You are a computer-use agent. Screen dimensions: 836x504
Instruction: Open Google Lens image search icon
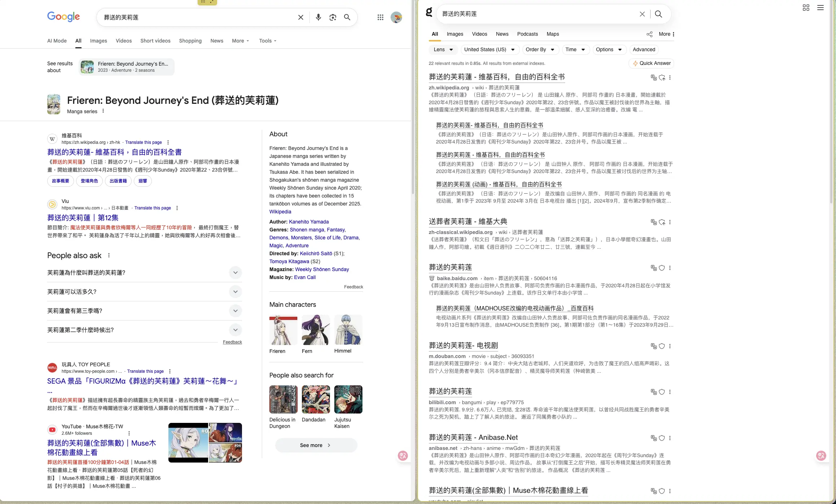tap(333, 17)
